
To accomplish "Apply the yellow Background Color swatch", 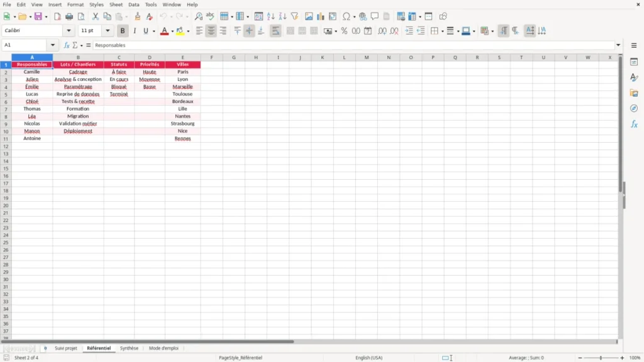I will coord(180,31).
